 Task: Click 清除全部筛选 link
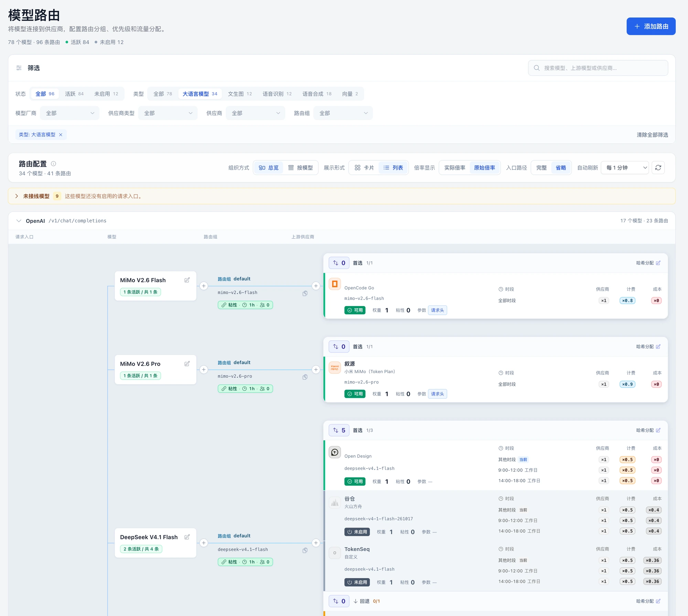click(652, 135)
